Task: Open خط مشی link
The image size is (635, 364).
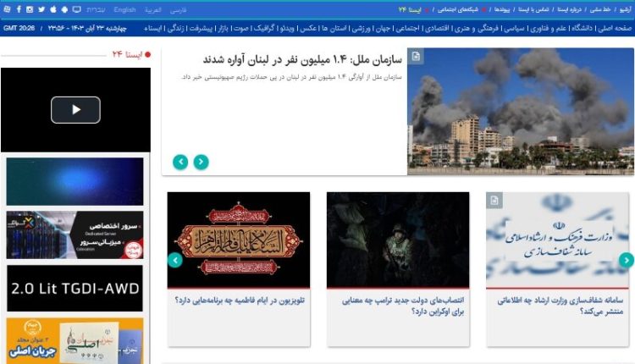Action: point(600,9)
